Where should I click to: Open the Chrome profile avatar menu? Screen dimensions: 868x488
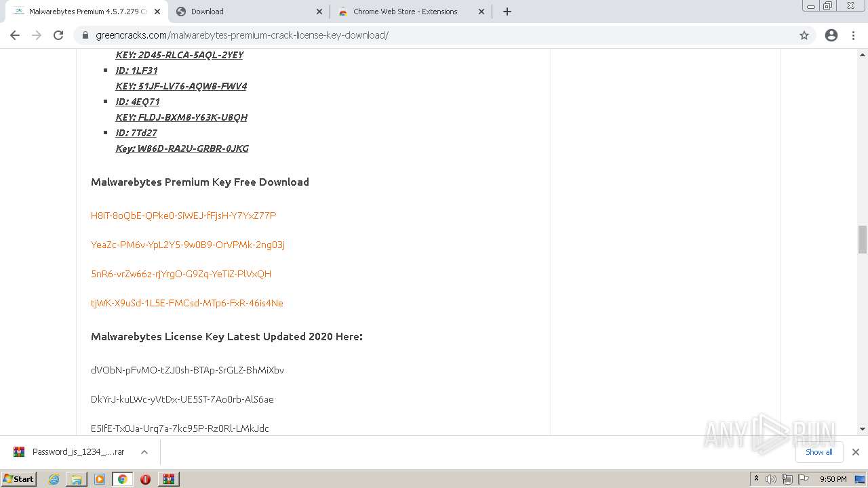831,35
